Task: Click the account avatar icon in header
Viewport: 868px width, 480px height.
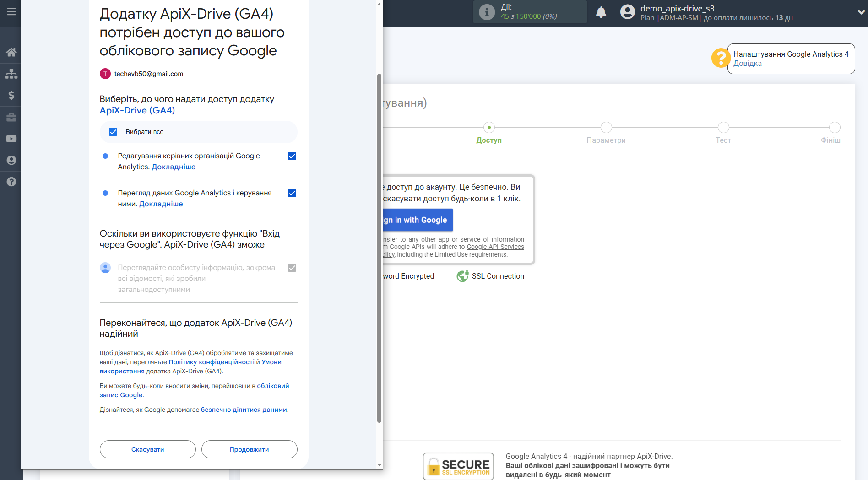Action: 628,12
